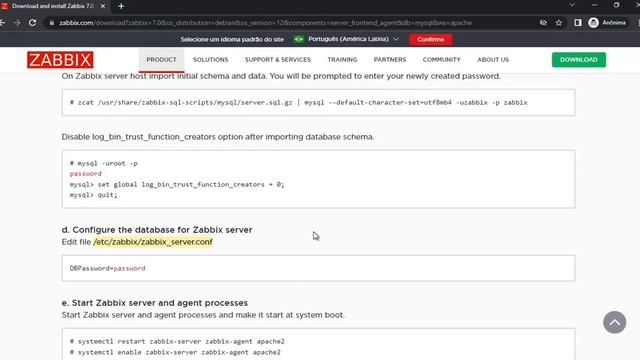Open the PRODUCT menu
The image size is (640, 360).
click(x=161, y=60)
